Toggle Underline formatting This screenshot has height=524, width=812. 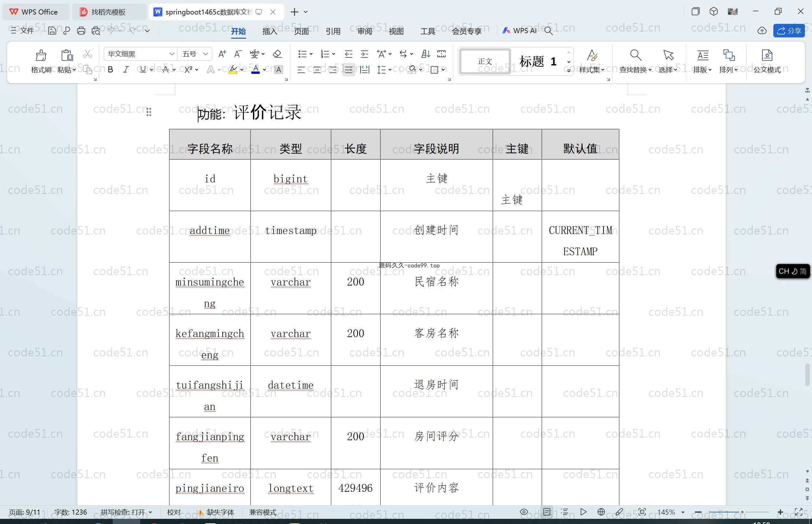click(143, 70)
